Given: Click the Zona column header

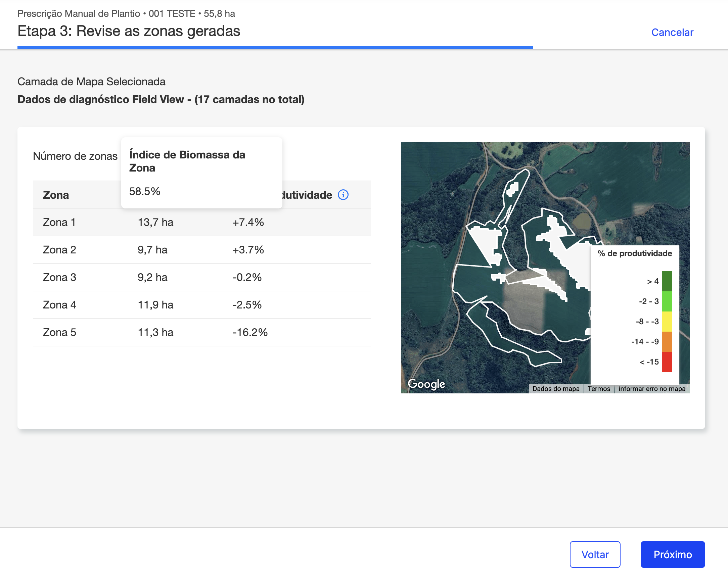Looking at the screenshot, I should pyautogui.click(x=56, y=195).
